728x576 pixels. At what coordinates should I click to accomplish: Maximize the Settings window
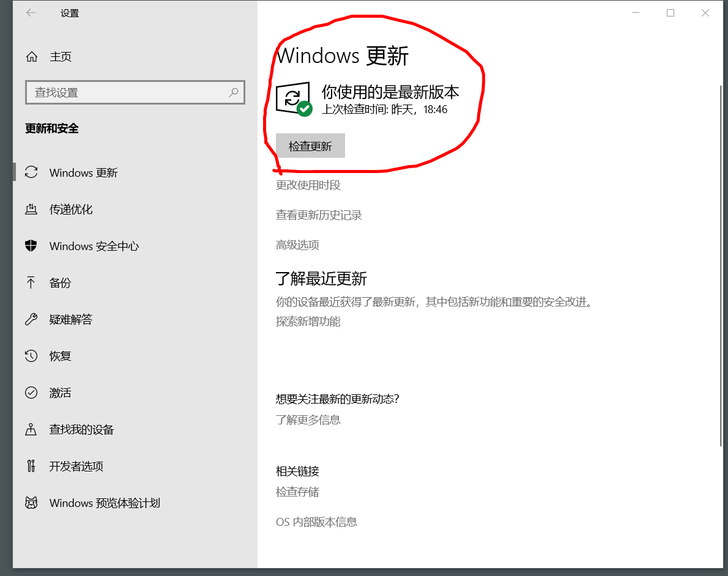tap(670, 13)
